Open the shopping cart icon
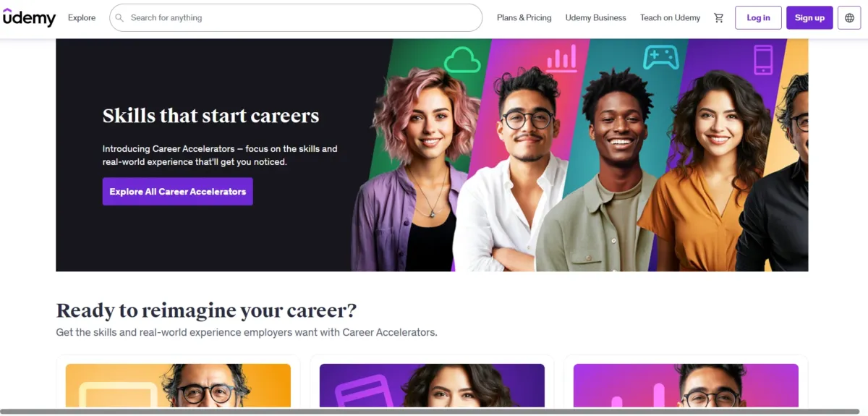The image size is (868, 416). [718, 17]
